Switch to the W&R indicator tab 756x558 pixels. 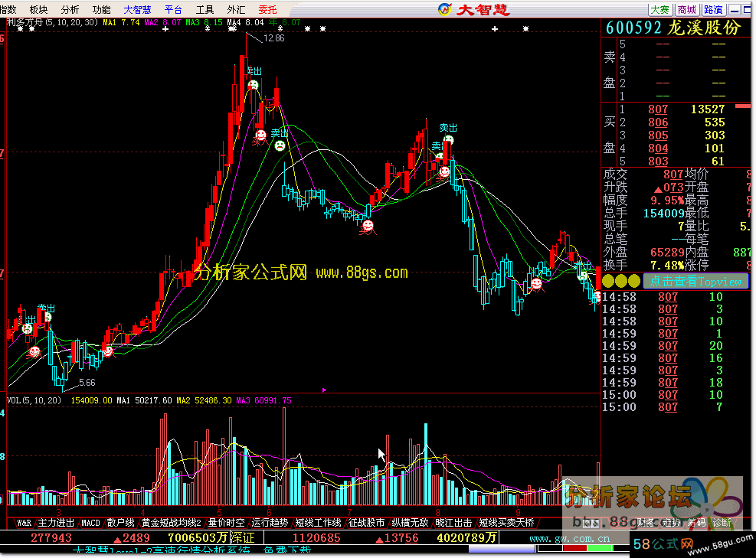click(x=24, y=523)
